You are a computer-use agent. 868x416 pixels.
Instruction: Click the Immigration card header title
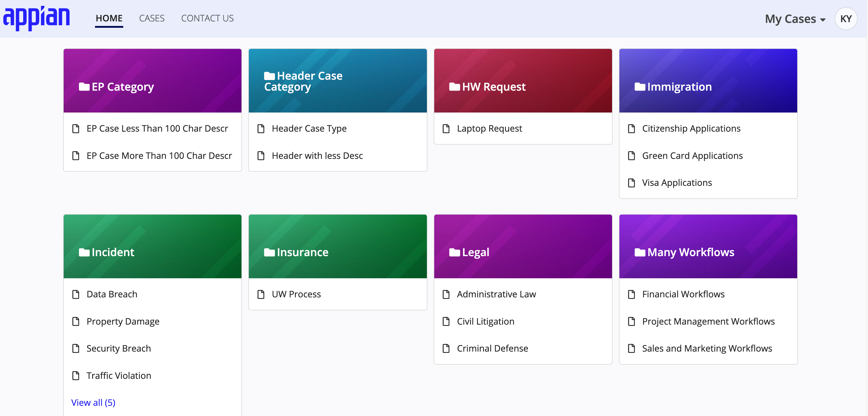679,87
